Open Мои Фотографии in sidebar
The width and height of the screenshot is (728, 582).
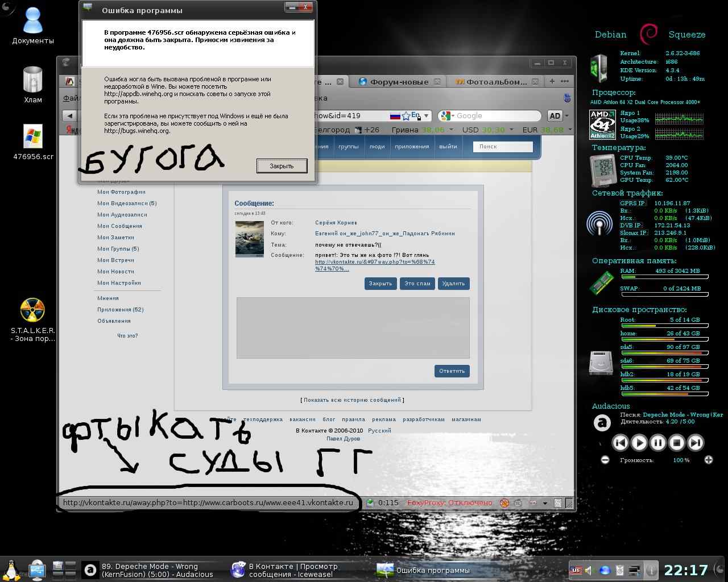[x=121, y=192]
